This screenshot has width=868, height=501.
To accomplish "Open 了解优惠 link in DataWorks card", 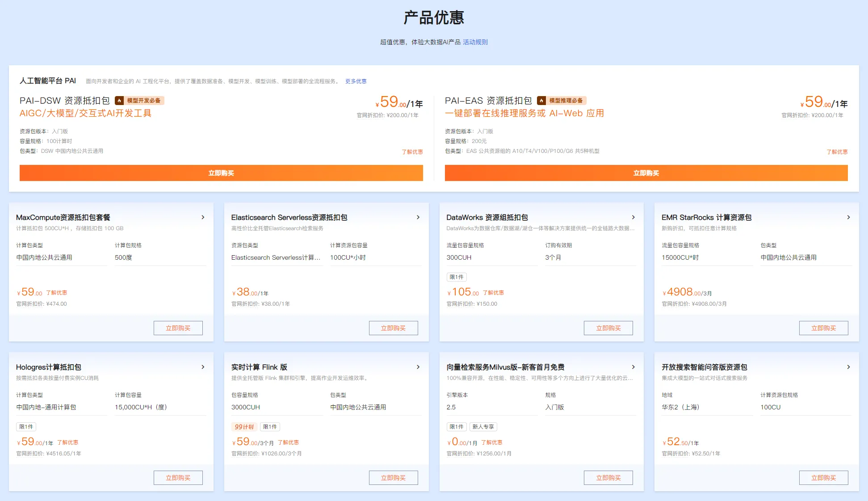I will point(493,293).
